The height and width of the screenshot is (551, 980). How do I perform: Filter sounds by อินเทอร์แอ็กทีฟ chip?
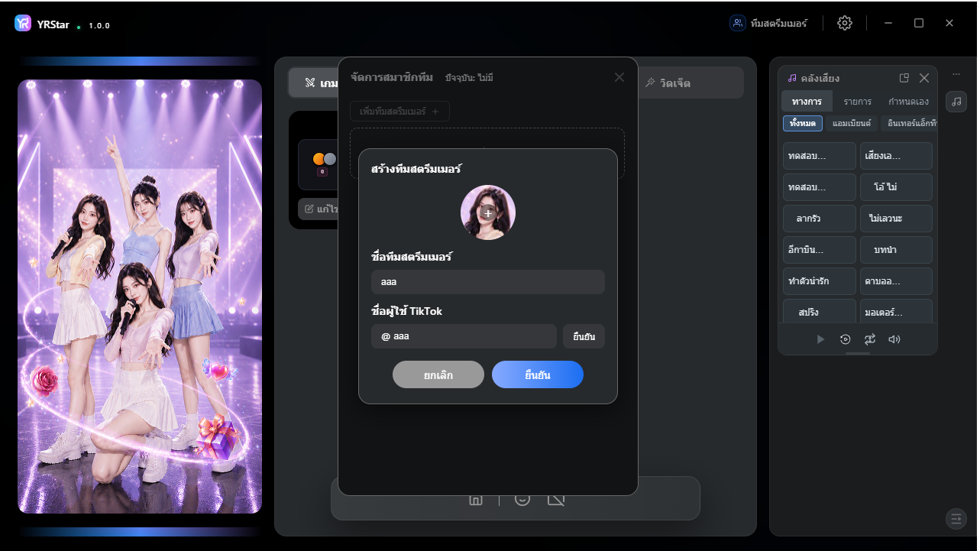[909, 123]
